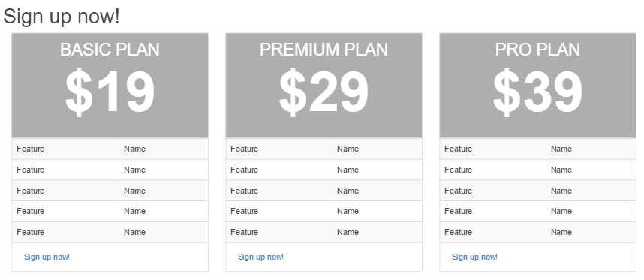Click the $29 price in Premium Plan

(x=324, y=92)
